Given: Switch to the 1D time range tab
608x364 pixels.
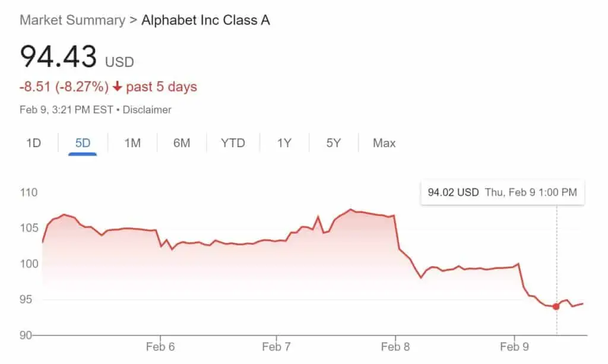Looking at the screenshot, I should [33, 143].
